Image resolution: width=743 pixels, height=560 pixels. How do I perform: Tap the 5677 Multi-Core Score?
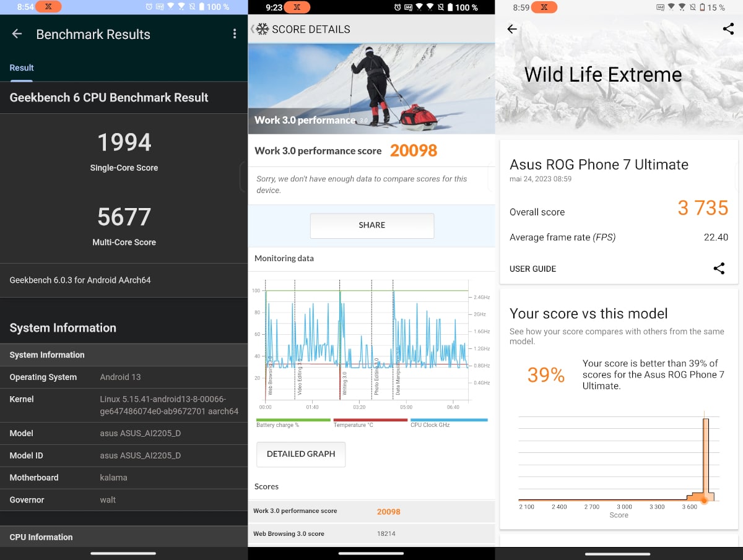124,217
